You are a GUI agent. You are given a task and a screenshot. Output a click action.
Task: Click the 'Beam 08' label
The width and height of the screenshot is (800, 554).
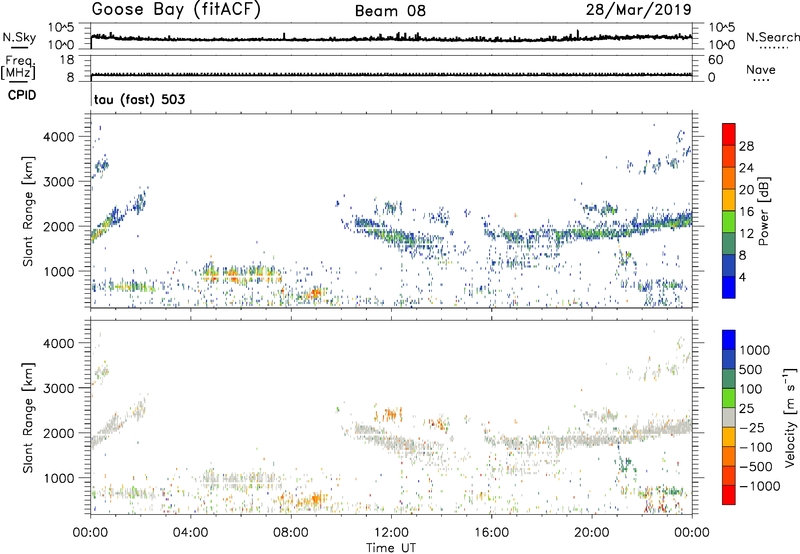(x=390, y=11)
